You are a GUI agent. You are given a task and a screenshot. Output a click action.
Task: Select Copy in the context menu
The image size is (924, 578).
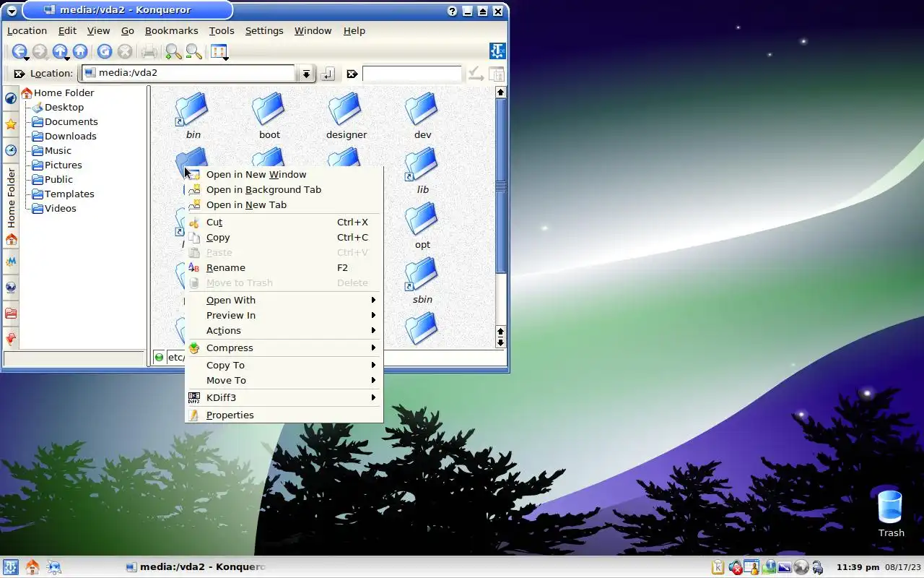[x=283, y=237]
